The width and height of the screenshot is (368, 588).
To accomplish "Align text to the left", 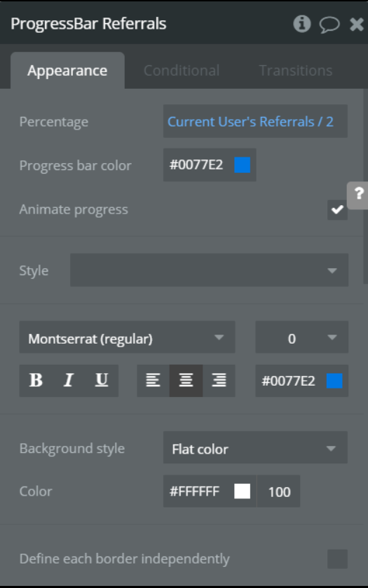I will [x=154, y=380].
